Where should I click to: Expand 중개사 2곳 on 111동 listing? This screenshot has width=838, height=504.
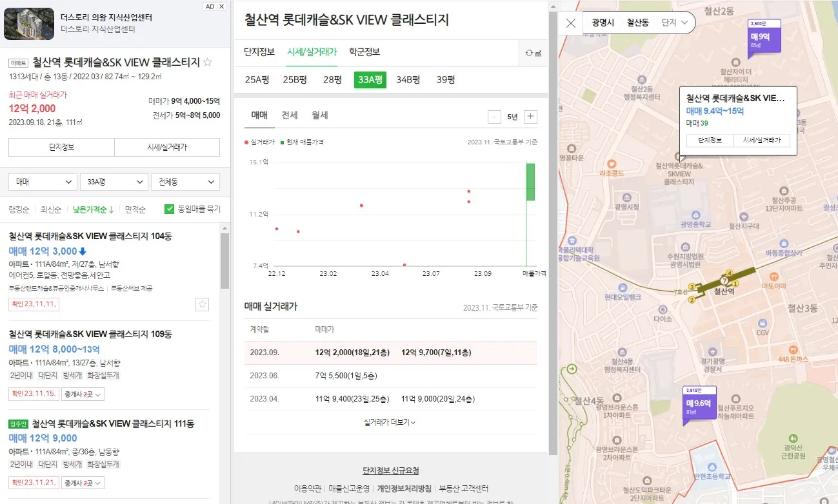click(x=83, y=483)
